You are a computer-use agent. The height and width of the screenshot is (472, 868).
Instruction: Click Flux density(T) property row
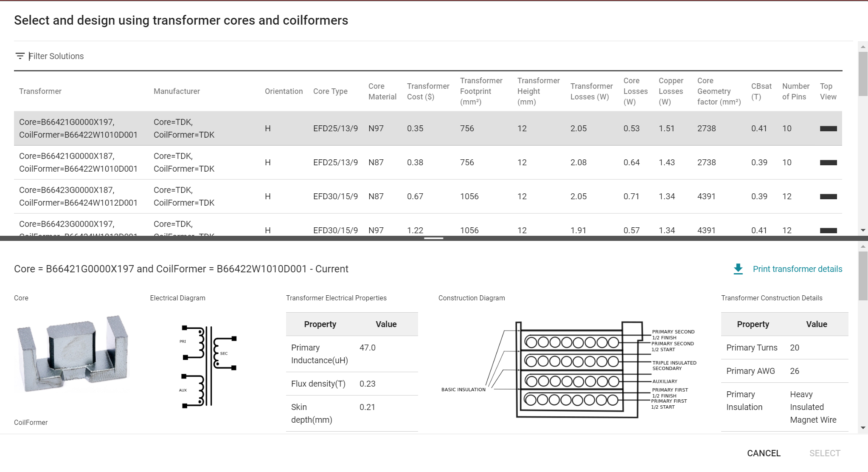352,384
